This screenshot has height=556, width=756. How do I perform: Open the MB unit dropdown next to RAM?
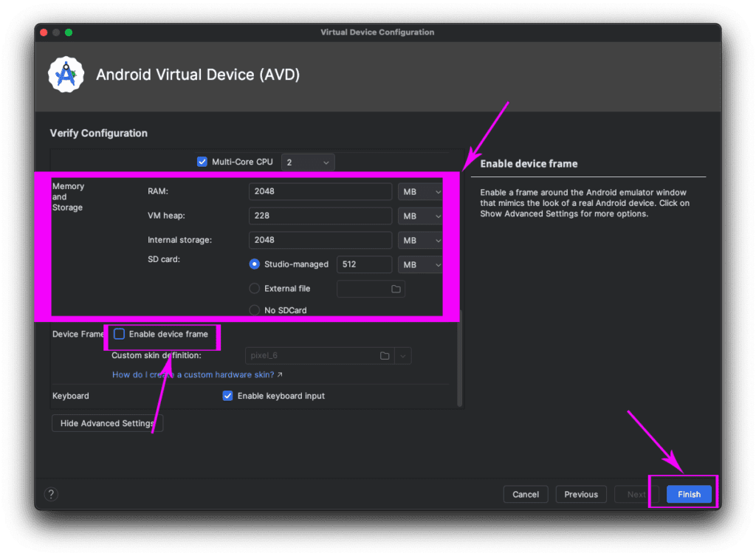(420, 191)
